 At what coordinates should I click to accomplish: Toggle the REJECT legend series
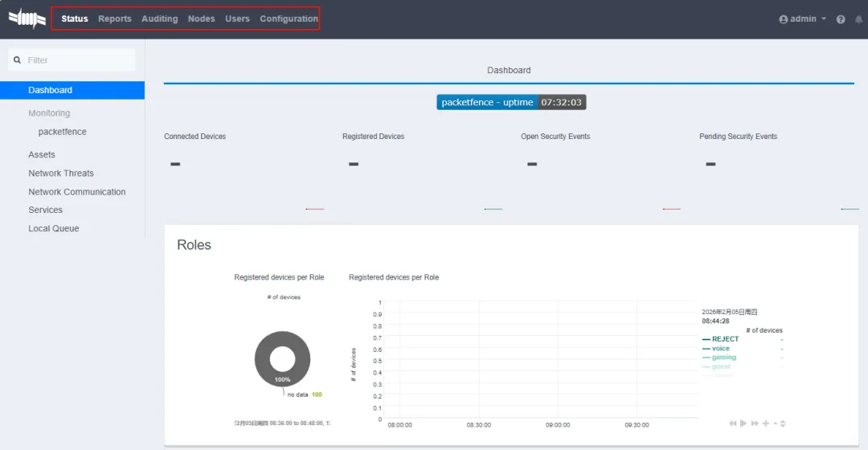(x=725, y=339)
